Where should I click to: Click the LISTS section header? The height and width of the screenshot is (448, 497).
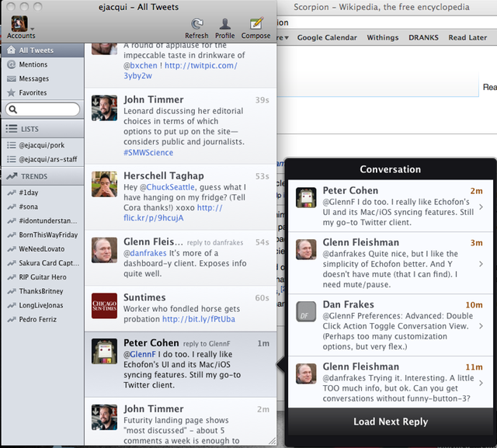43,129
